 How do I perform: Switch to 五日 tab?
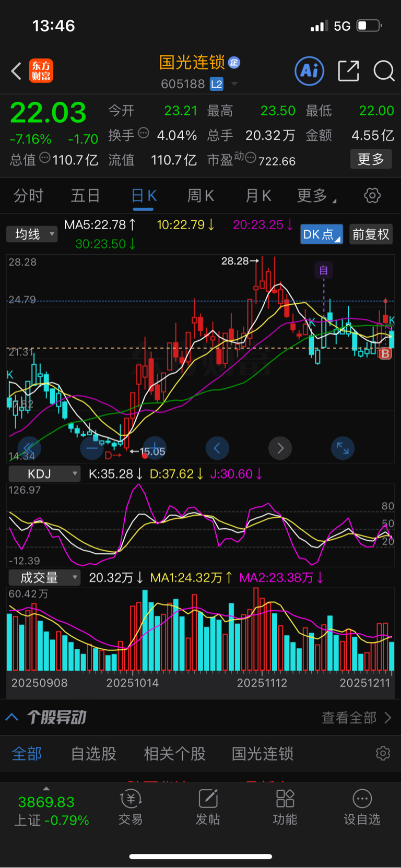point(85,196)
